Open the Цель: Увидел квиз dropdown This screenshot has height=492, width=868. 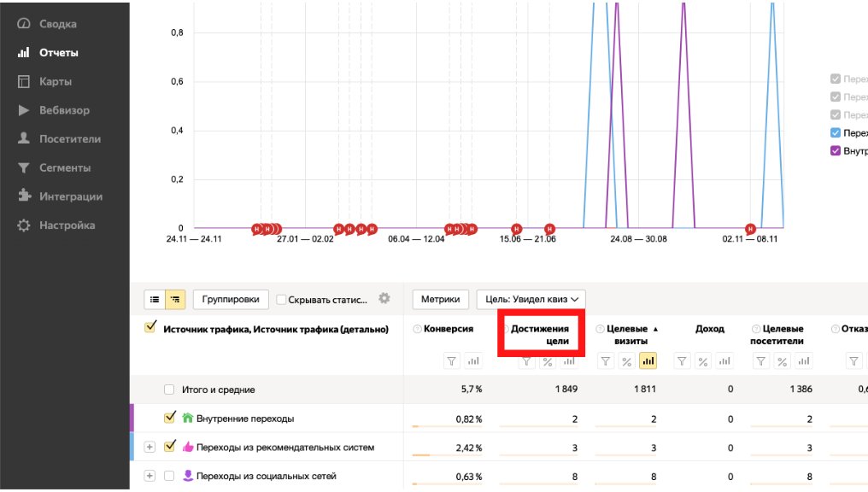[x=531, y=299]
